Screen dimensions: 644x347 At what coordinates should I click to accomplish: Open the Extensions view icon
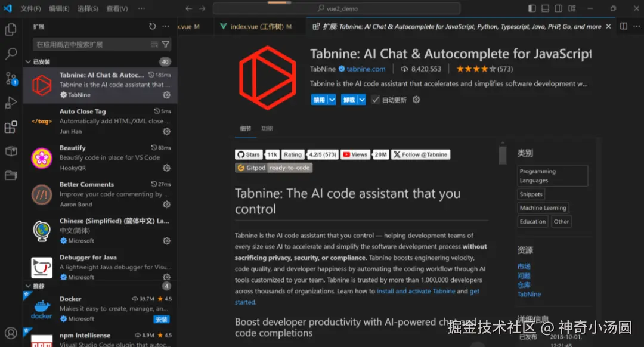[11, 127]
